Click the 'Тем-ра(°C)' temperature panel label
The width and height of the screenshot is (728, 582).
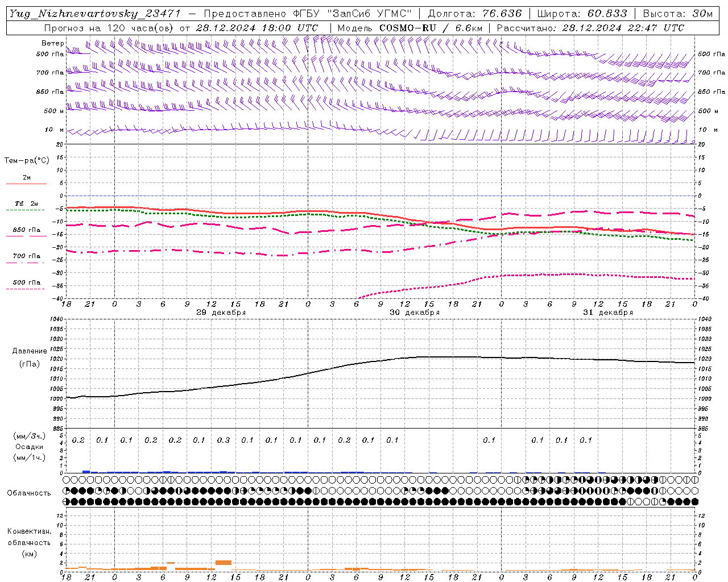pos(27,161)
